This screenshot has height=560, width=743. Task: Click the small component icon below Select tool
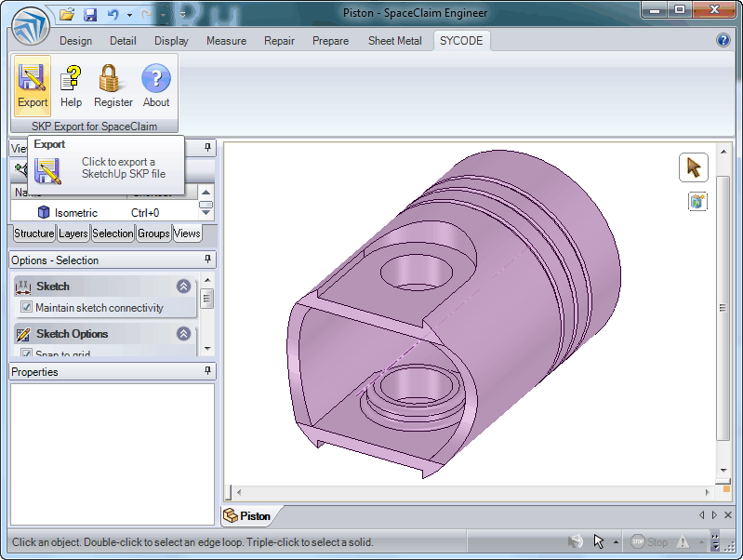pos(697,202)
